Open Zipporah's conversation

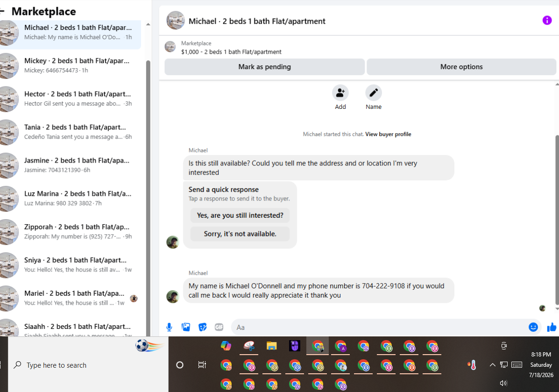point(71,231)
